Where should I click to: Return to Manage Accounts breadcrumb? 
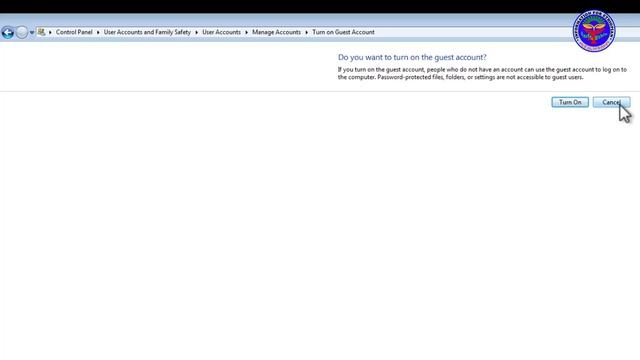[x=276, y=32]
